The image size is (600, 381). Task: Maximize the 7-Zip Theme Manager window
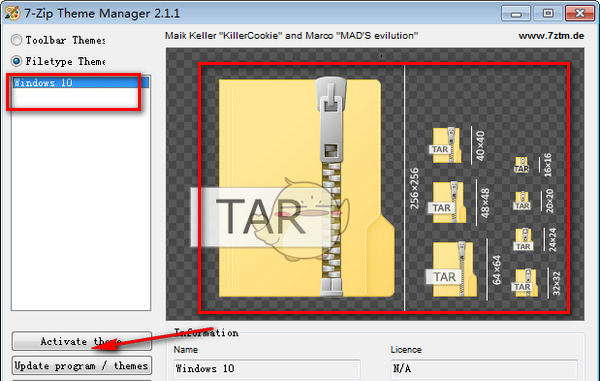[x=548, y=14]
